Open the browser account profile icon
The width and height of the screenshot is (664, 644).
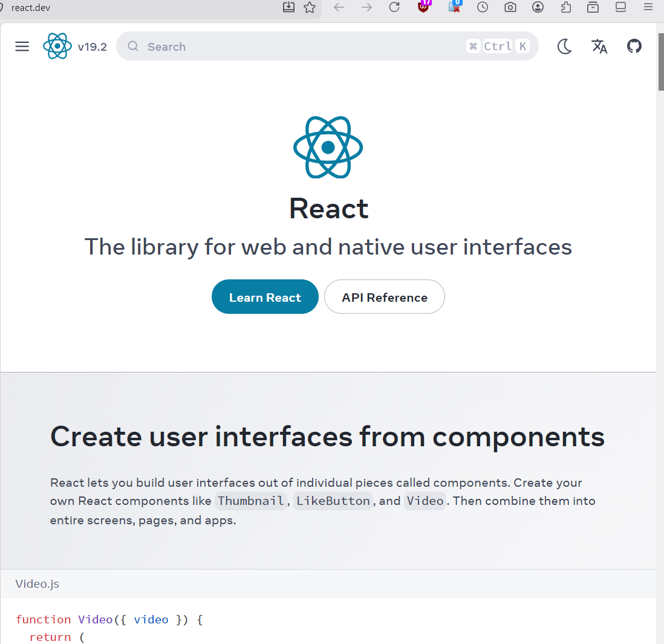pos(538,7)
